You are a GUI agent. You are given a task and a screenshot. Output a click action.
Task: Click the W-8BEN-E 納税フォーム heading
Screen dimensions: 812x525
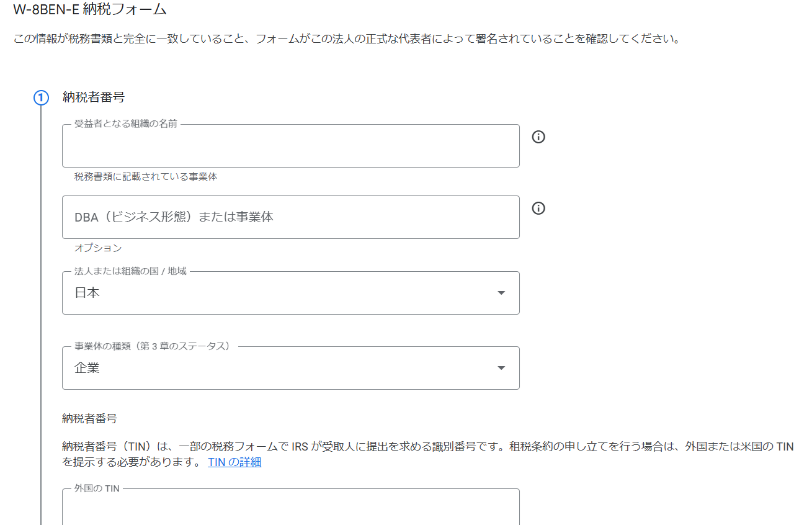pos(90,9)
